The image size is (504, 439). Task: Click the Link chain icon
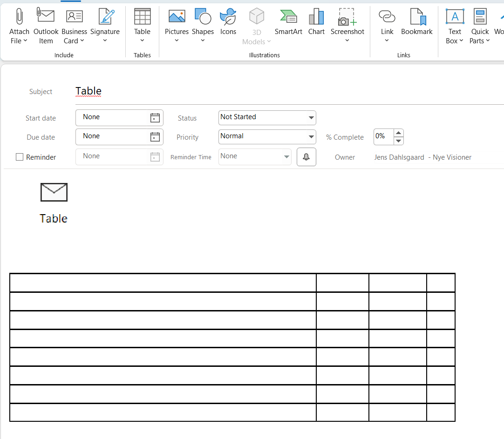click(387, 16)
